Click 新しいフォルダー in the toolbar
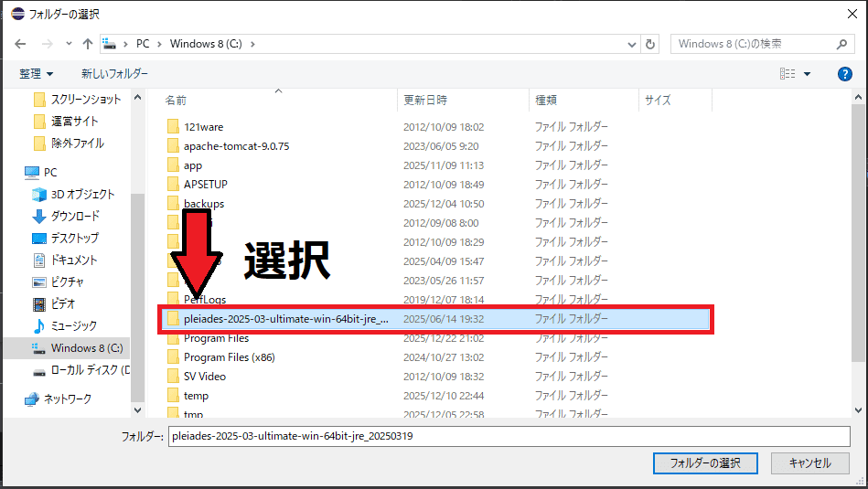The width and height of the screenshot is (868, 489). [114, 73]
